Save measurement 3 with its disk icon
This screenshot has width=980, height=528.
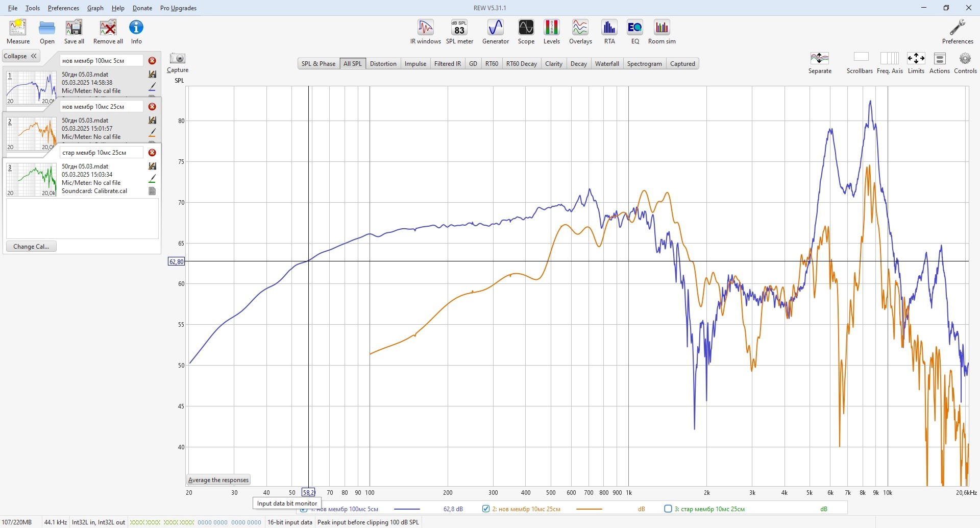pyautogui.click(x=152, y=166)
